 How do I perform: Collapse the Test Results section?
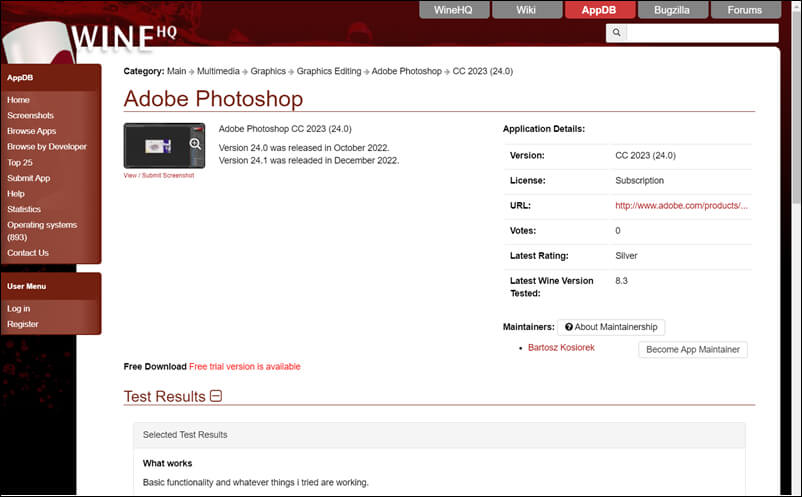[x=216, y=396]
